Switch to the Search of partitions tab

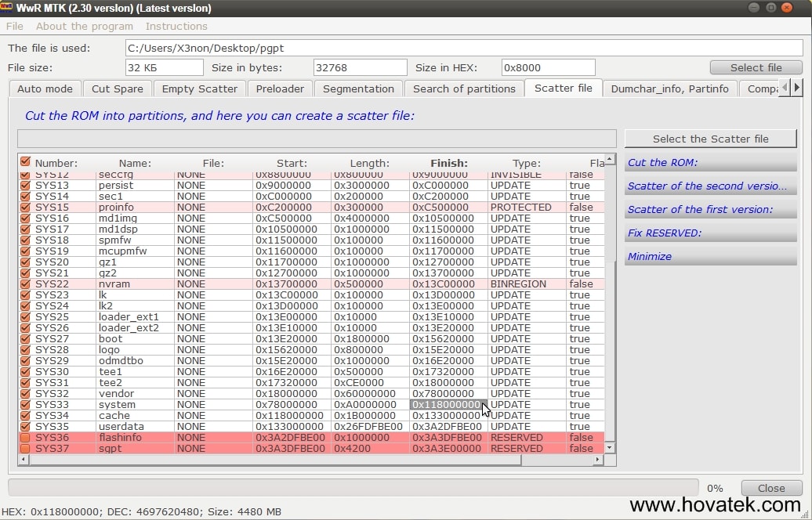click(x=464, y=88)
